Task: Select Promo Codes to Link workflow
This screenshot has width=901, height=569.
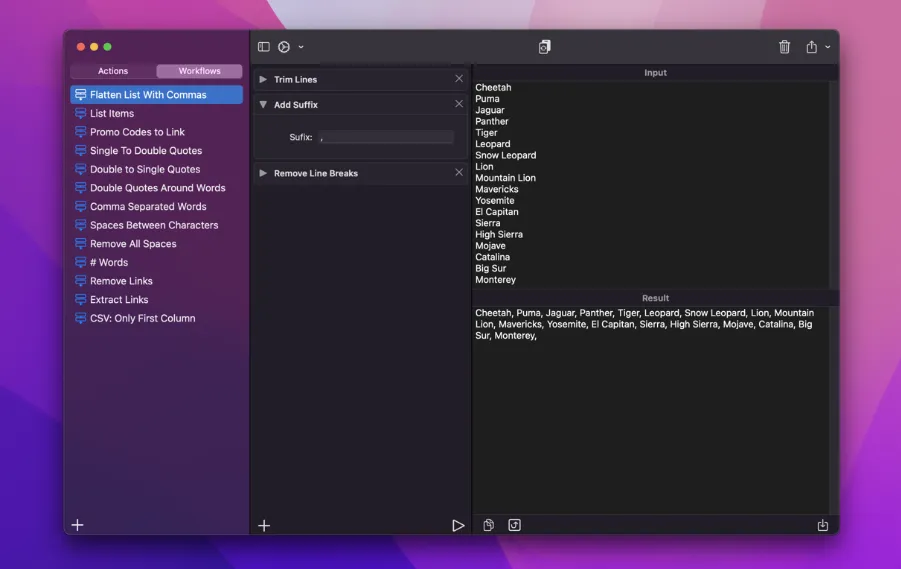Action: [x=156, y=132]
